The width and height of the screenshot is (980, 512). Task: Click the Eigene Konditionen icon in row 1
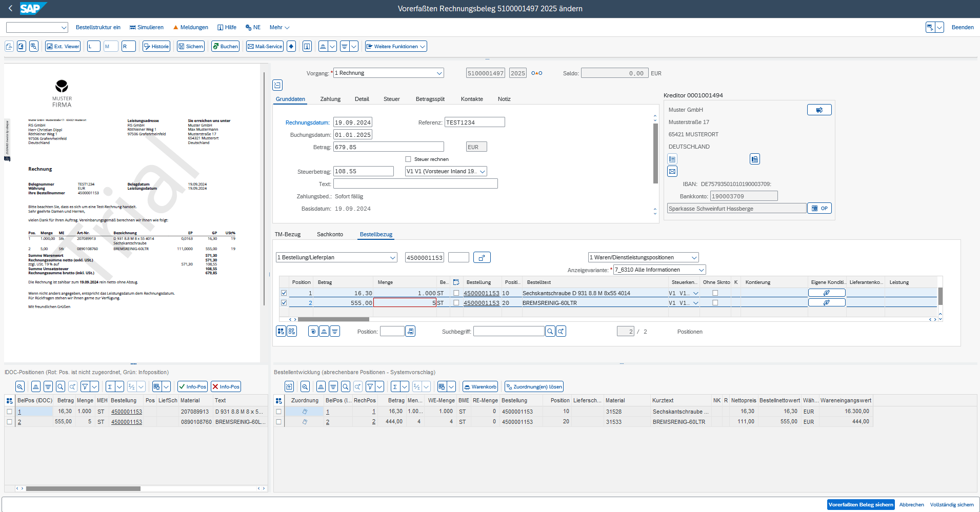pyautogui.click(x=827, y=293)
